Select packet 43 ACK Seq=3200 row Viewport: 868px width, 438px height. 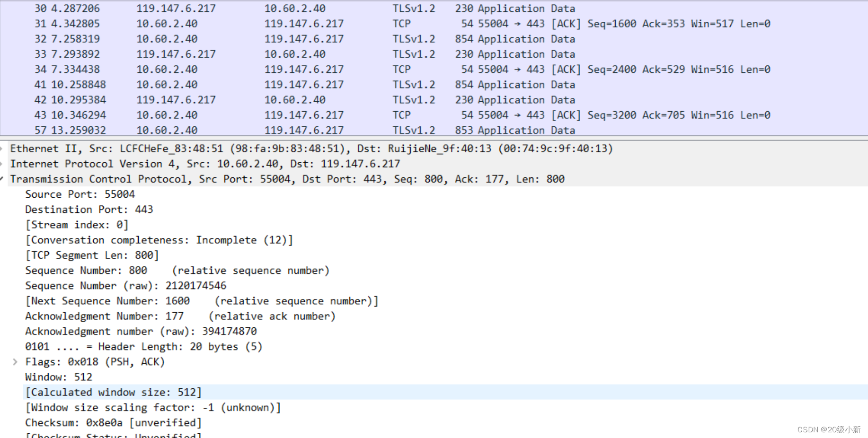434,115
